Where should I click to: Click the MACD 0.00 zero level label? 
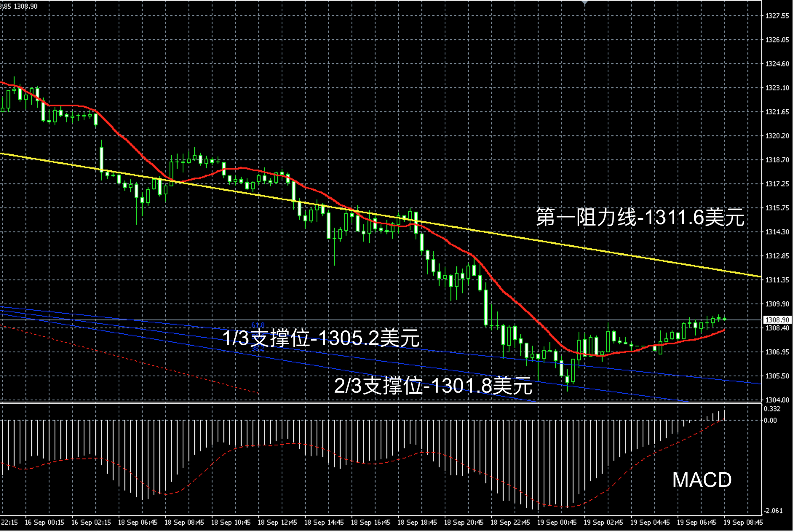pyautogui.click(x=770, y=420)
